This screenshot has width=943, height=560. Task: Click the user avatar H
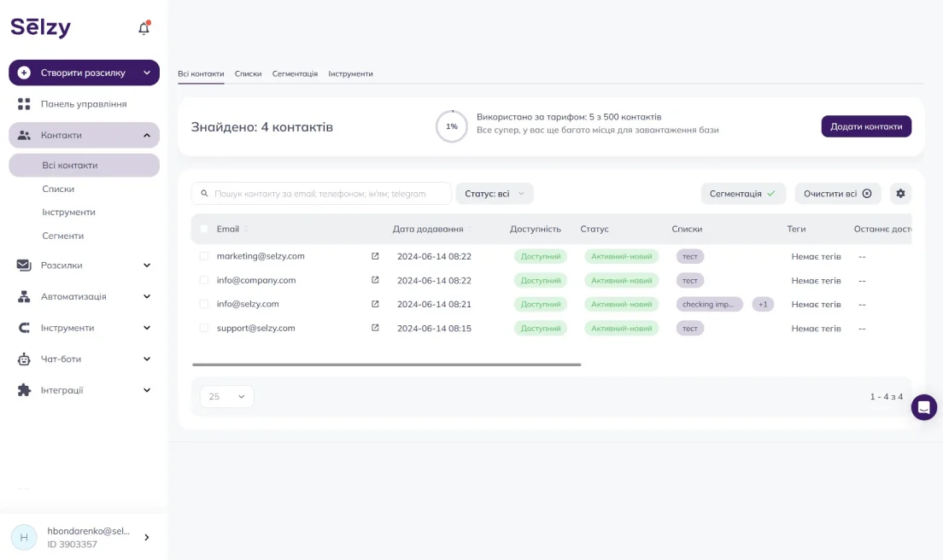24,537
